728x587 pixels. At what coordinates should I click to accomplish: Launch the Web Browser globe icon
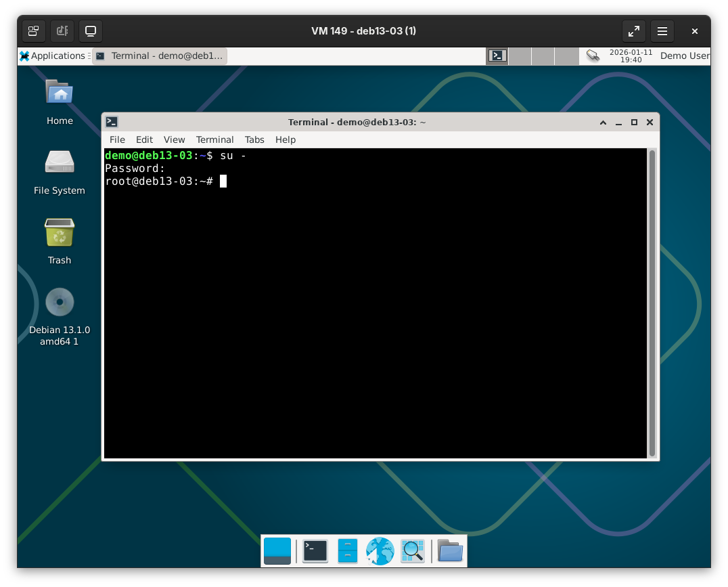click(x=380, y=551)
